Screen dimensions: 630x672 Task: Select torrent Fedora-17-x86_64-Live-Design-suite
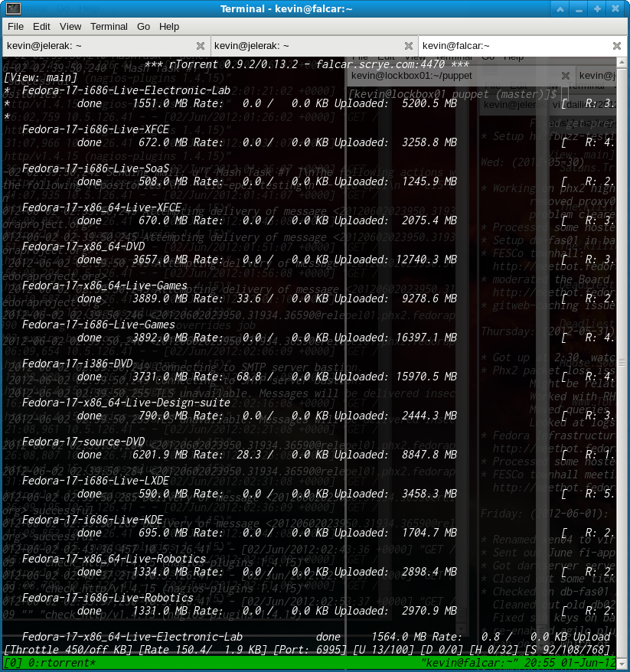126,403
